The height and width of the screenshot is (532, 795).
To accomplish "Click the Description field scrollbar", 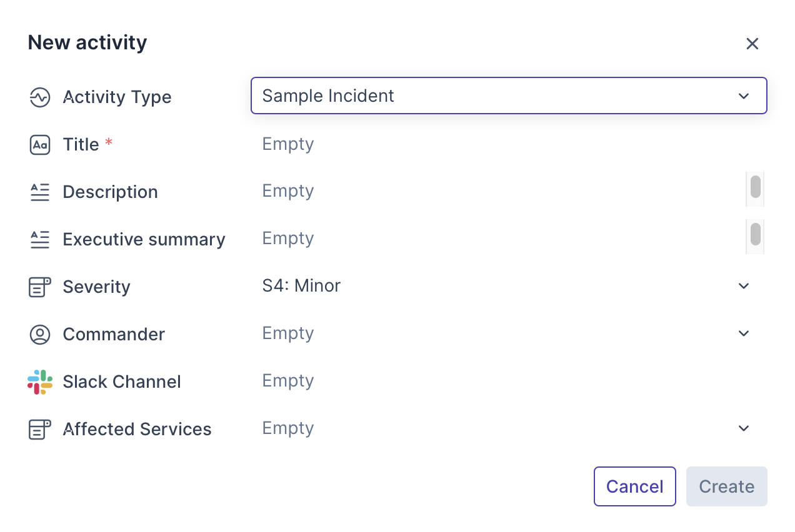I will (755, 187).
